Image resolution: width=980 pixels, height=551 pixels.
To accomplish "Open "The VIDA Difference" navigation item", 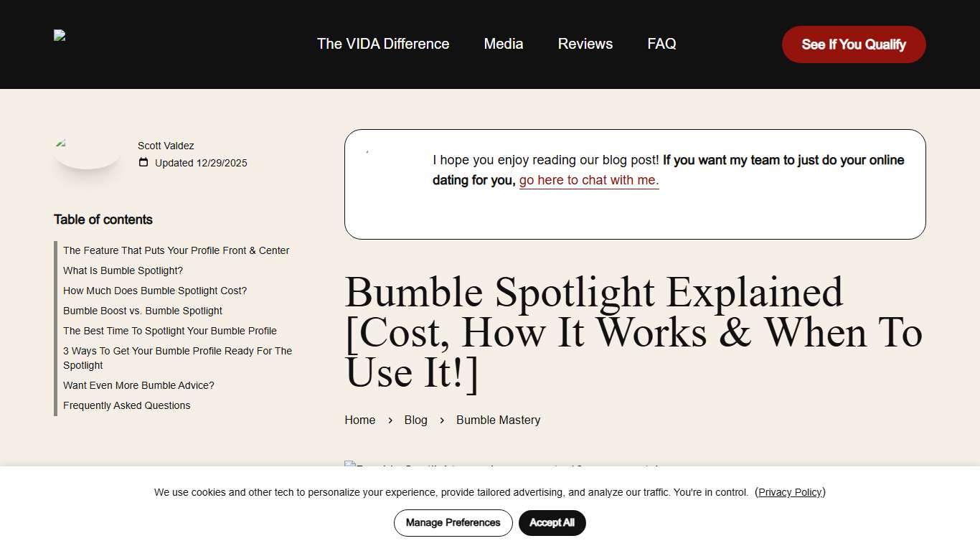I will point(382,44).
